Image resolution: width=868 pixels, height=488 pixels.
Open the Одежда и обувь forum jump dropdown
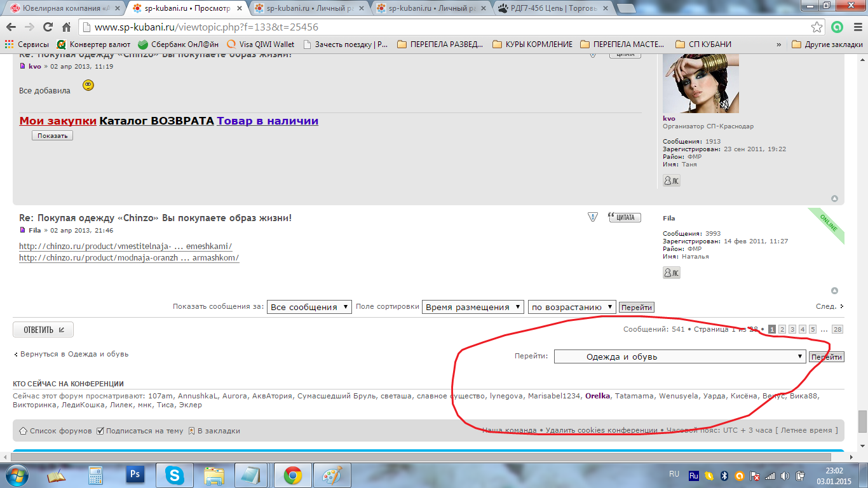(x=680, y=356)
